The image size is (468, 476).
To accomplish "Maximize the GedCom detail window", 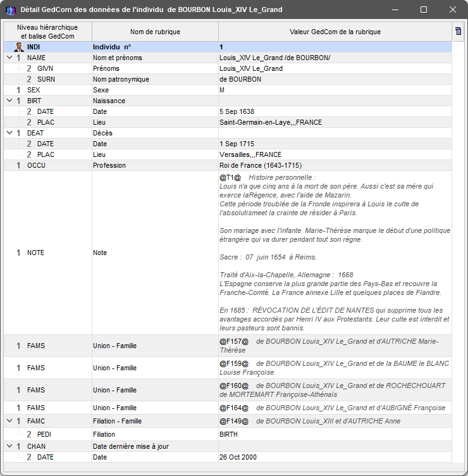I will (x=424, y=9).
